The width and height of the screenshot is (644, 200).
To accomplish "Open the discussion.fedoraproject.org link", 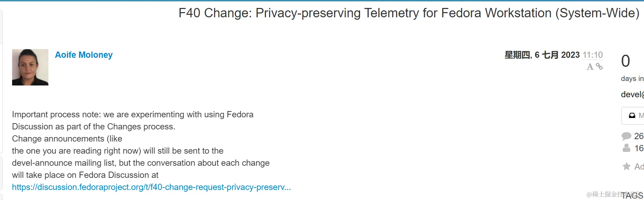I will point(151,187).
